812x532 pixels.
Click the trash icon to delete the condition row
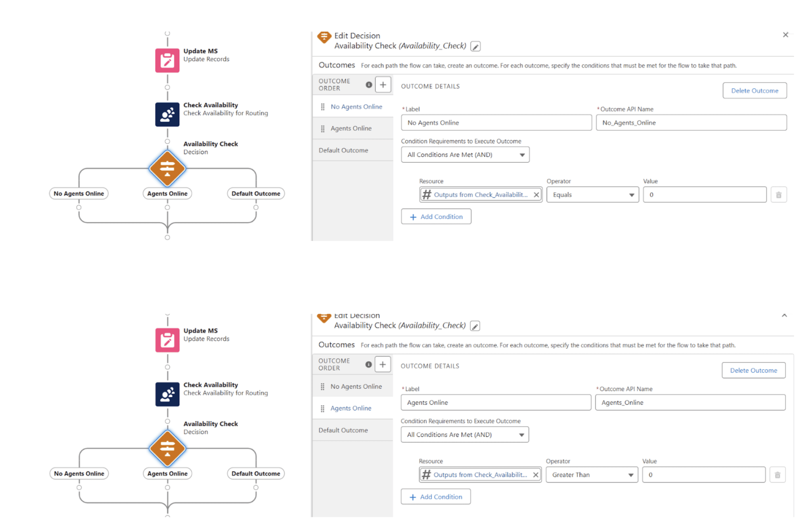pyautogui.click(x=778, y=195)
